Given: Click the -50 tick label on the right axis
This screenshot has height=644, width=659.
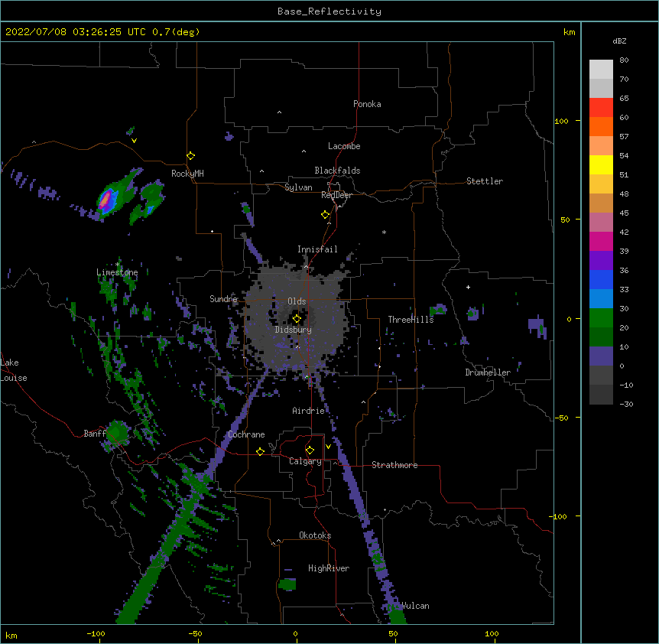Looking at the screenshot, I should coord(561,418).
